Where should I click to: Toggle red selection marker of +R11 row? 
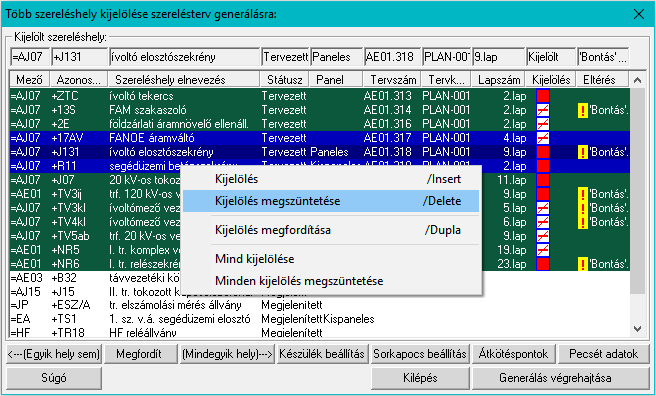tap(543, 166)
